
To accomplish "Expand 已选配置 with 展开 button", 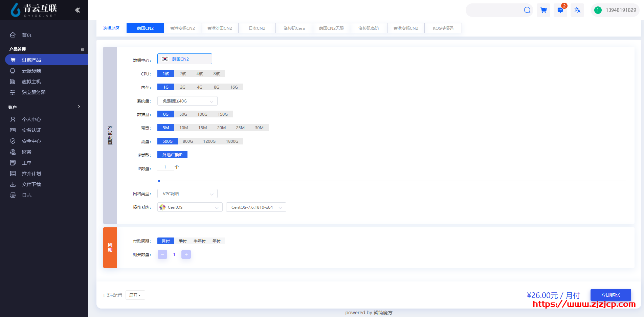I will pyautogui.click(x=135, y=295).
